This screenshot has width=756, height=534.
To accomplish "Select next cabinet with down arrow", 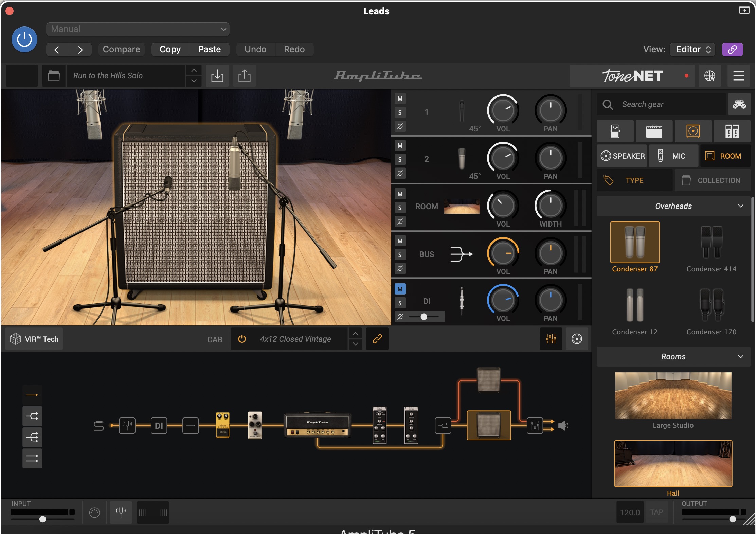I will [x=355, y=344].
